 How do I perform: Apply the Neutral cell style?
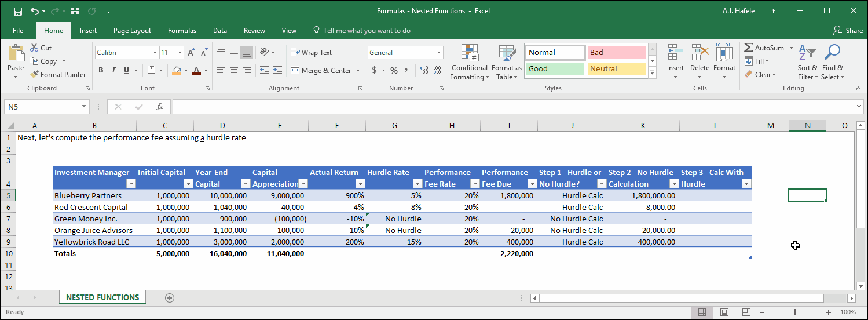pyautogui.click(x=617, y=69)
